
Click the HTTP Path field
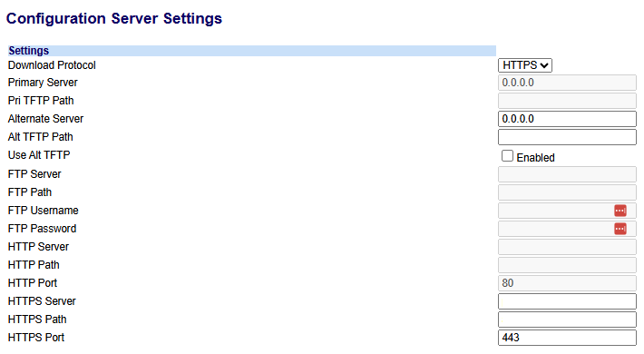coord(567,265)
